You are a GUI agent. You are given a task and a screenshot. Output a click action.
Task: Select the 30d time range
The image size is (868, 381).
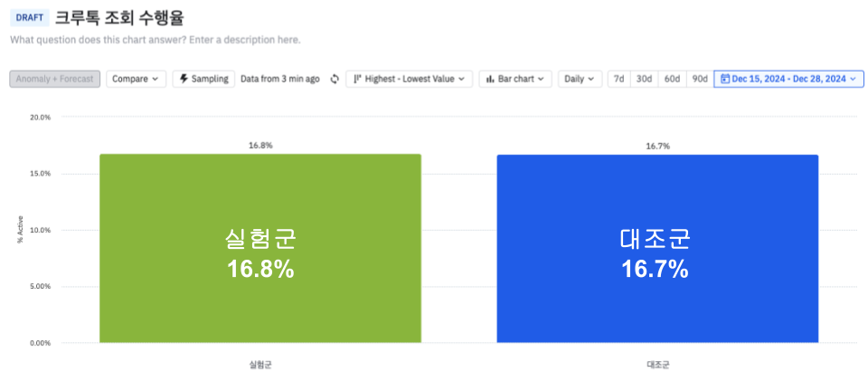click(644, 79)
